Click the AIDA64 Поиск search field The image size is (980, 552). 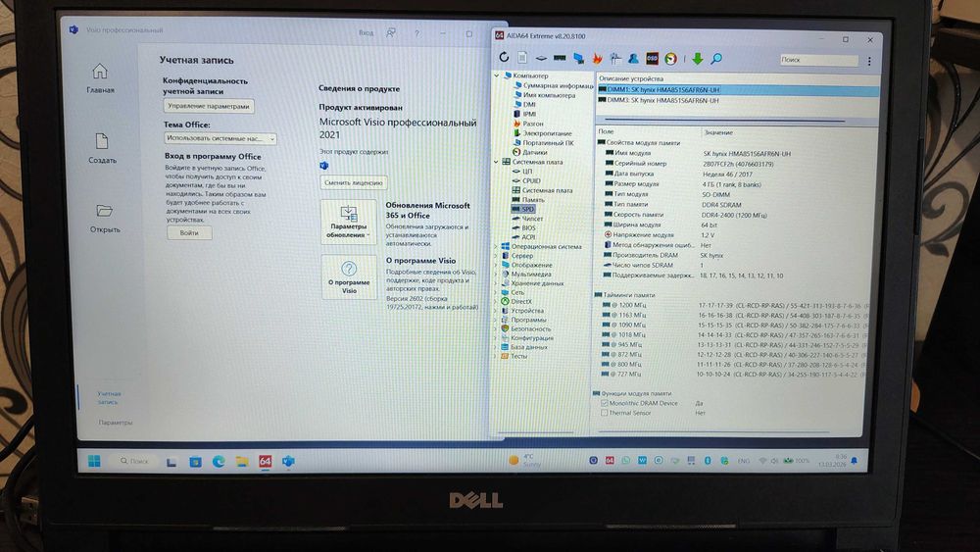click(818, 60)
